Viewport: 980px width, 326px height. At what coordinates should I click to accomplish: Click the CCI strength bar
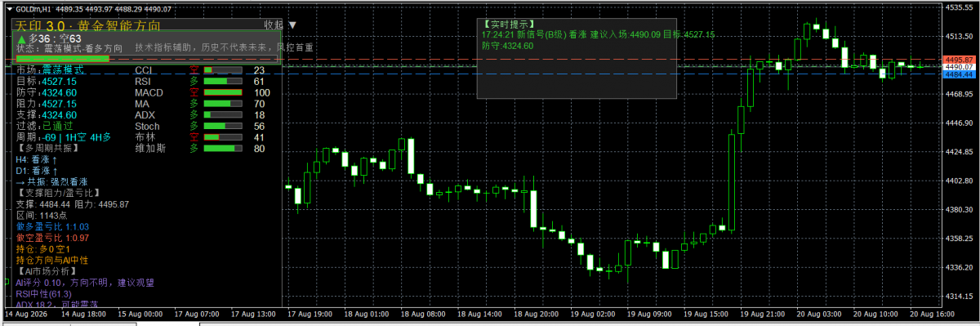point(223,70)
